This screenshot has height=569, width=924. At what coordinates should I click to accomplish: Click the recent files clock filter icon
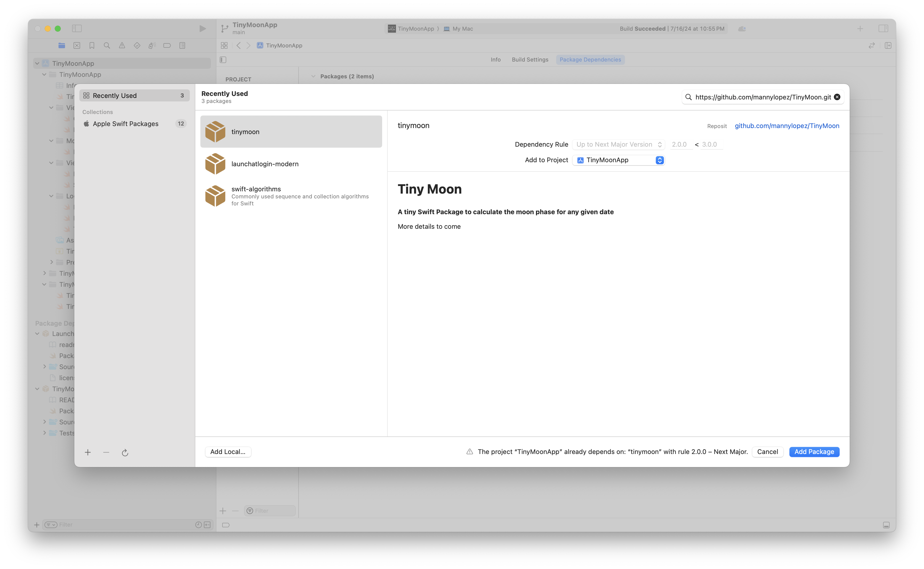pyautogui.click(x=198, y=525)
